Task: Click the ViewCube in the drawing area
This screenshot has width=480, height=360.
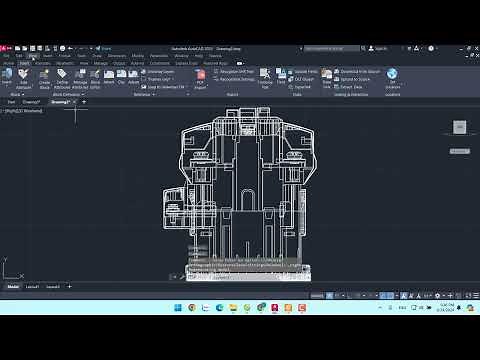Action: [x=460, y=127]
